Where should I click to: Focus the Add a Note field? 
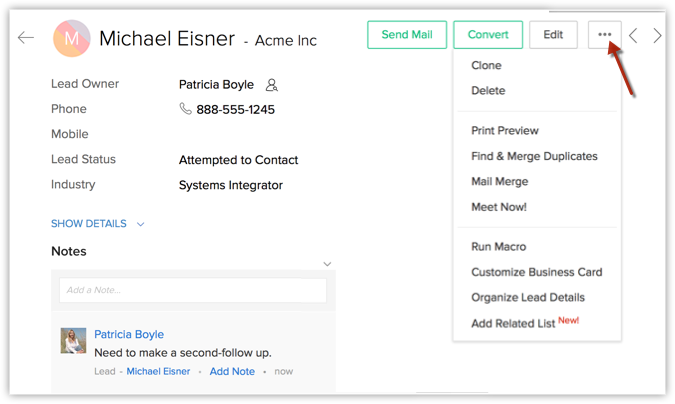click(x=193, y=290)
